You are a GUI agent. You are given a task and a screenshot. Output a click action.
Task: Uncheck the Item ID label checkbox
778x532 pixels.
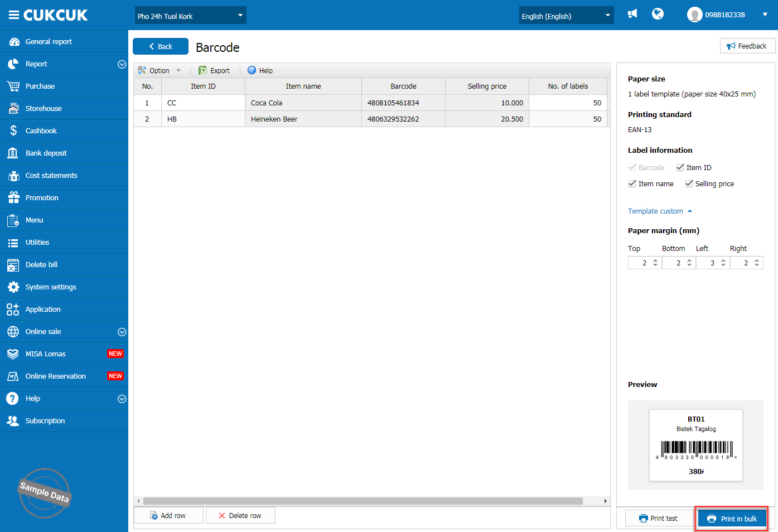(680, 167)
